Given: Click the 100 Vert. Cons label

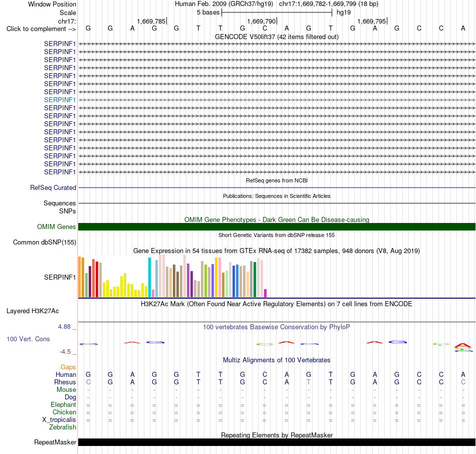Looking at the screenshot, I should pyautogui.click(x=28, y=339).
